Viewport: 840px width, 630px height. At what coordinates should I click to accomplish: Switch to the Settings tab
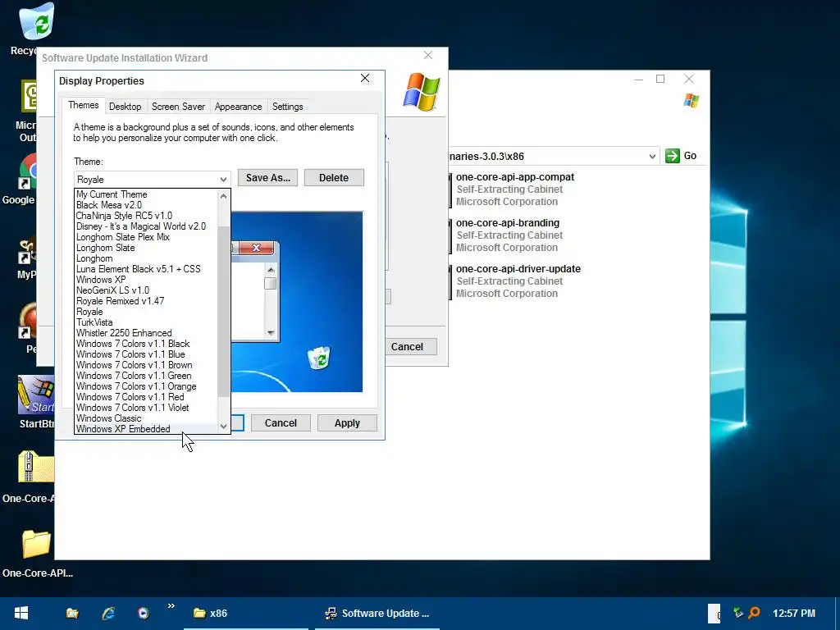[x=288, y=107]
